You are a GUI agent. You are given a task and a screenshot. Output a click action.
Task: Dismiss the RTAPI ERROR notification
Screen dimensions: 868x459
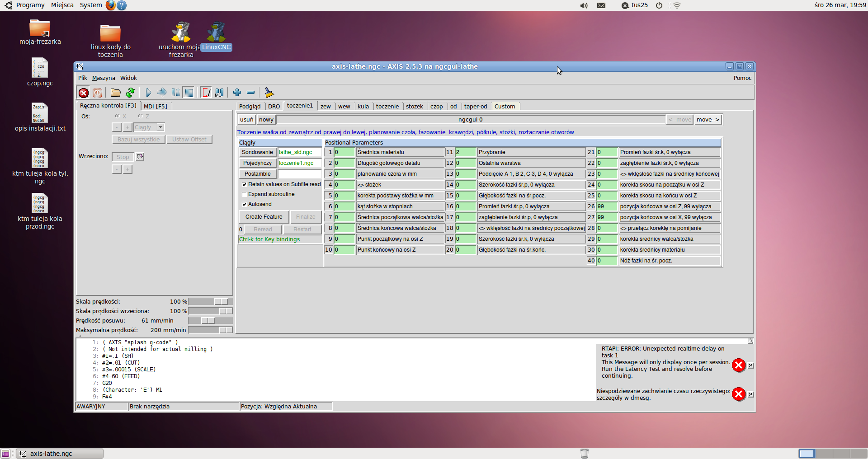[750, 365]
